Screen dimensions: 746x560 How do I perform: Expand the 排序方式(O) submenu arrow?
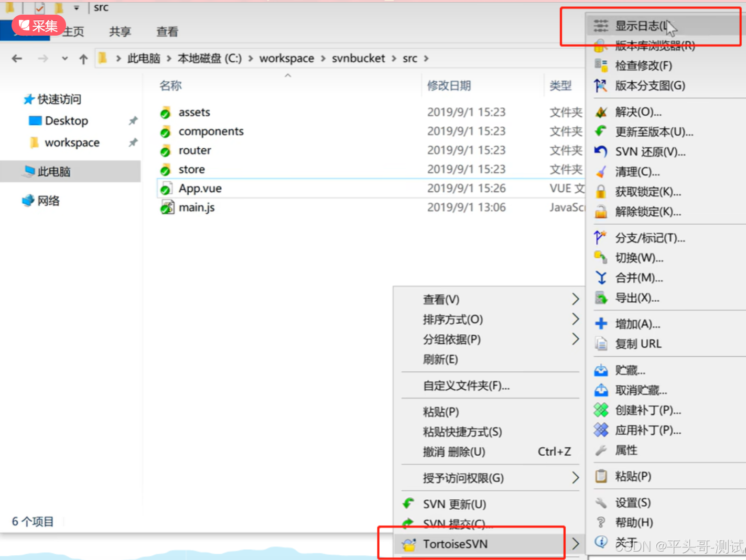tap(575, 319)
